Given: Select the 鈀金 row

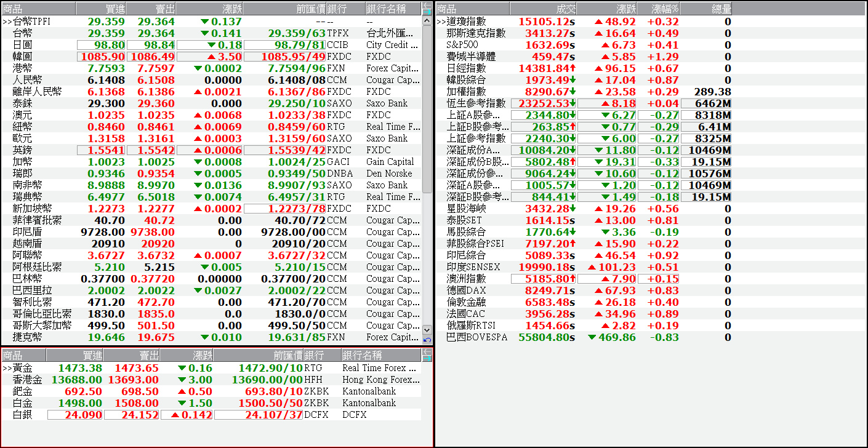Looking at the screenshot, I should click(211, 391).
